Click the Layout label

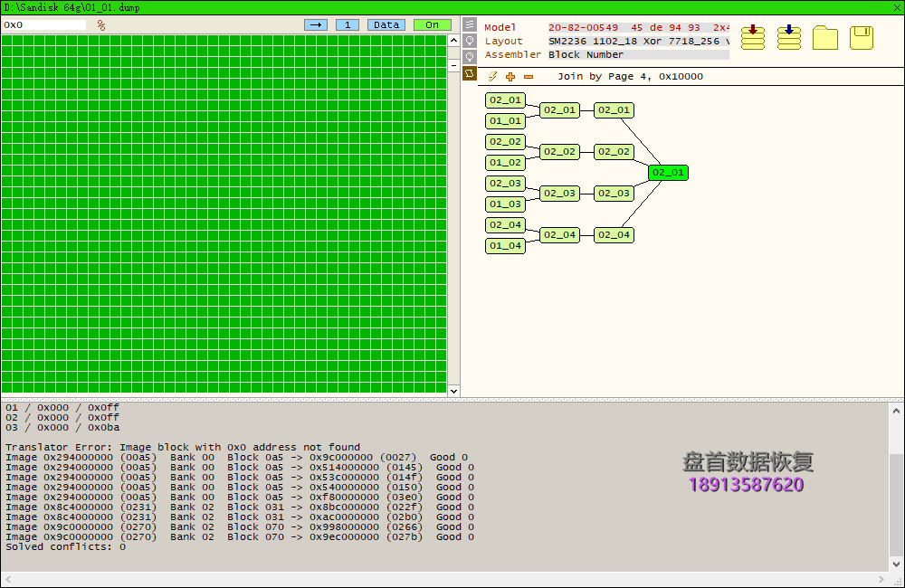point(503,41)
